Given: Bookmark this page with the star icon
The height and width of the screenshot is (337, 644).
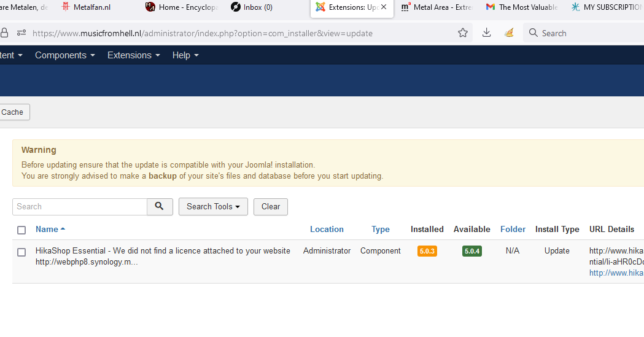Looking at the screenshot, I should tap(463, 33).
